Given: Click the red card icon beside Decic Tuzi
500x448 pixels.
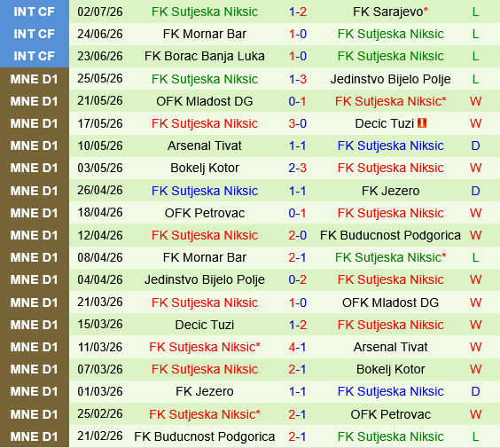Looking at the screenshot, I should click(422, 122).
